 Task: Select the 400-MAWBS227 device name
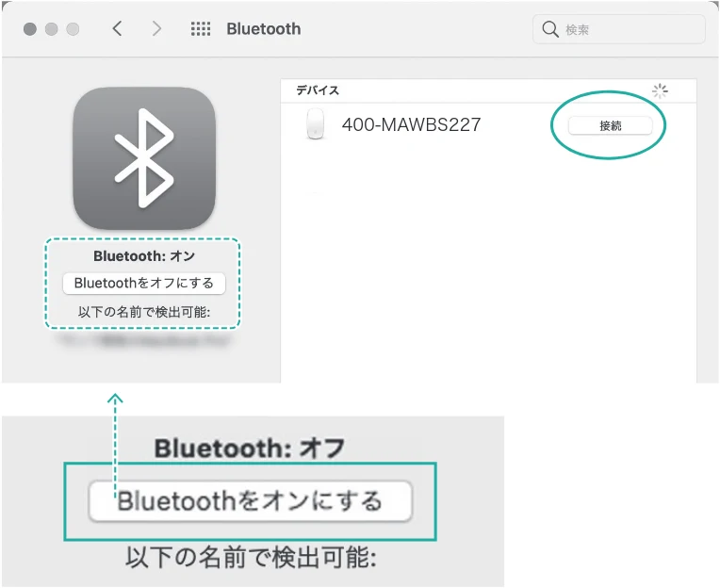412,124
